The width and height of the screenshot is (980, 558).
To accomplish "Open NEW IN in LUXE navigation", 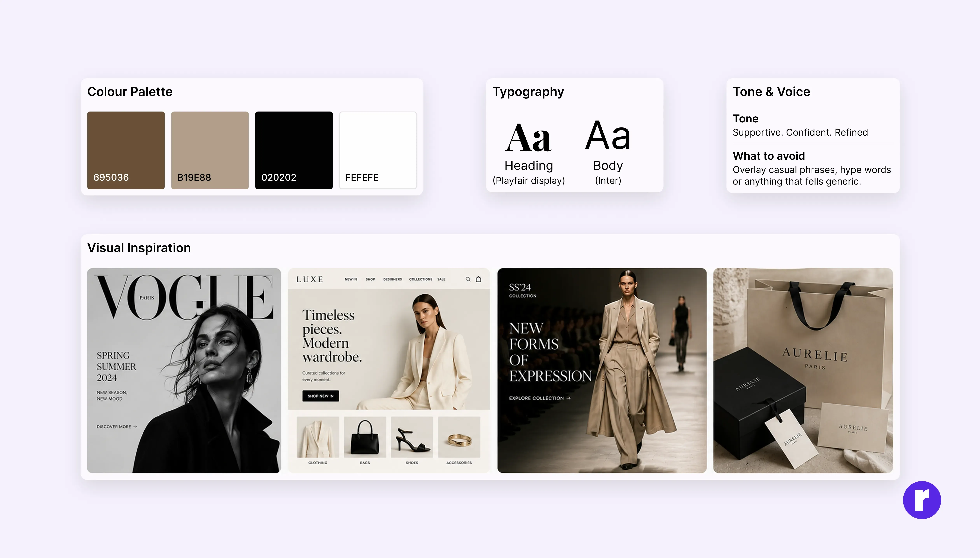I will 351,279.
